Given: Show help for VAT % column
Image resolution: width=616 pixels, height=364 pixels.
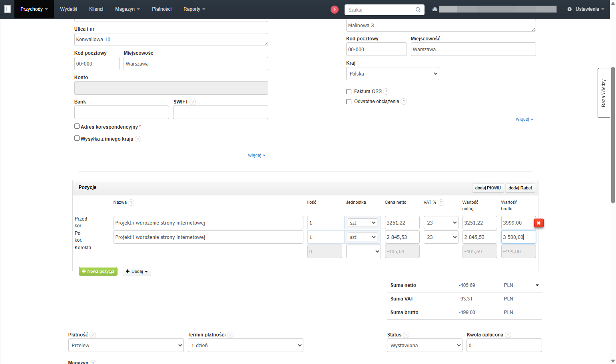Looking at the screenshot, I should [x=441, y=203].
